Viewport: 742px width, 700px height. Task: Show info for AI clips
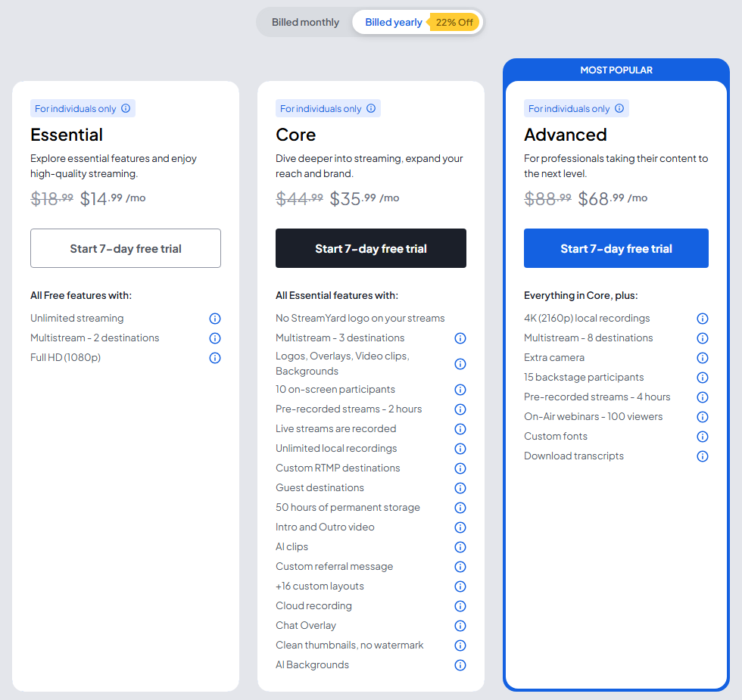click(x=460, y=547)
